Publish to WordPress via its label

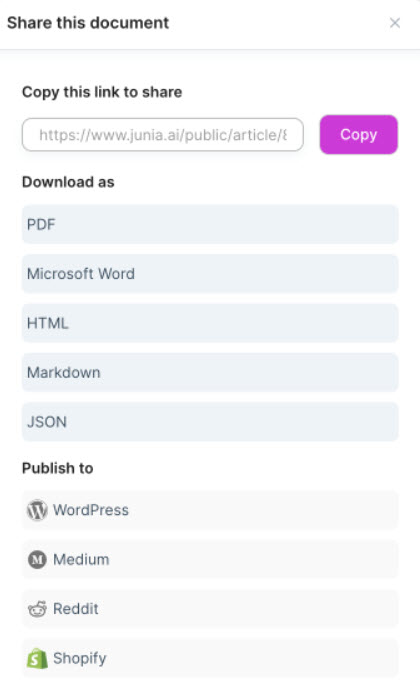91,510
